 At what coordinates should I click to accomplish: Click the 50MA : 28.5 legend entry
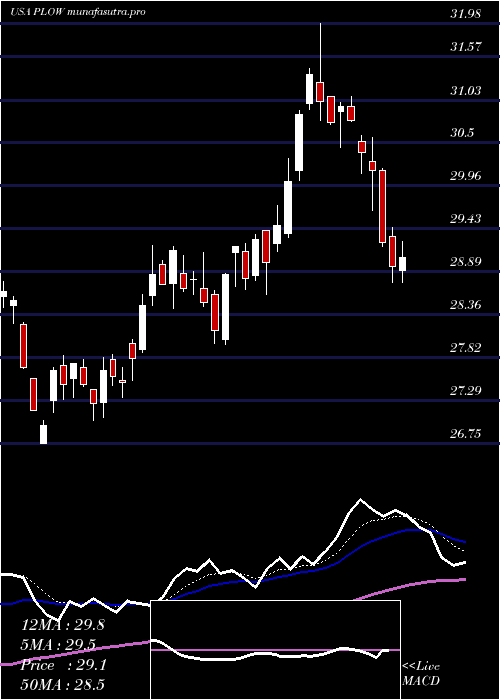tap(63, 685)
